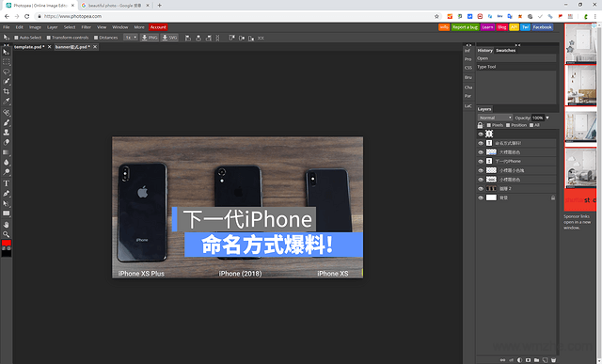The image size is (602, 364).
Task: Select the Move tool in left toolbar
Action: (x=7, y=52)
